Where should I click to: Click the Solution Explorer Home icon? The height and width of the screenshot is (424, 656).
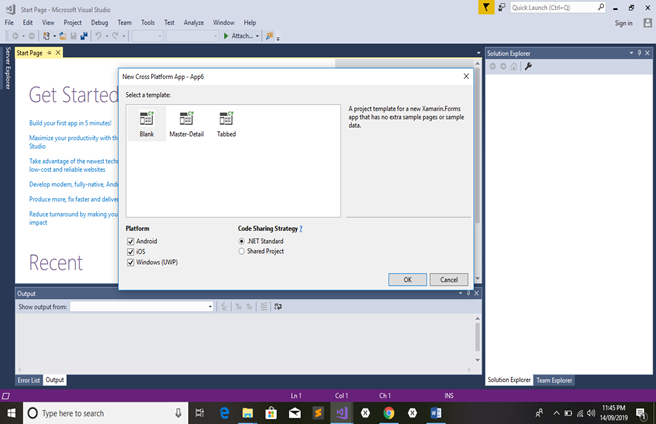(514, 66)
